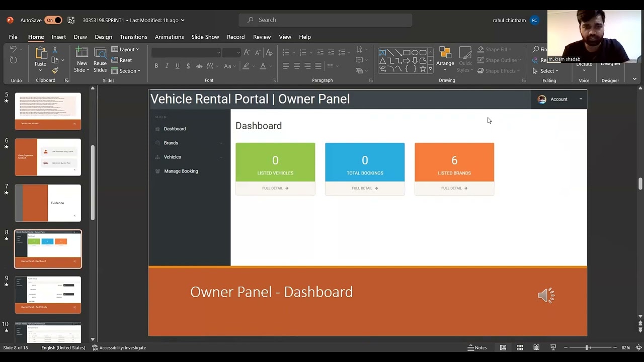Open the Shape Fill dropdown
The image size is (644, 362).
click(494, 49)
